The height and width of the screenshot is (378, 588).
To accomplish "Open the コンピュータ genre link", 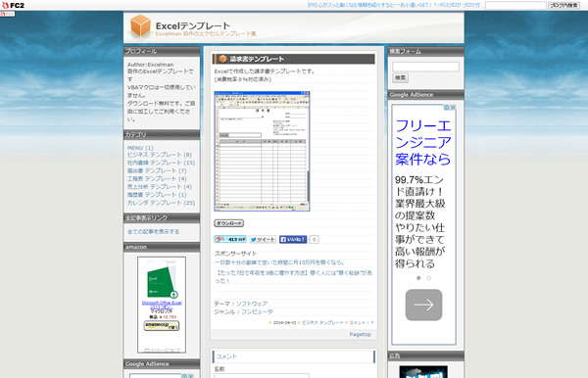I will point(257,311).
